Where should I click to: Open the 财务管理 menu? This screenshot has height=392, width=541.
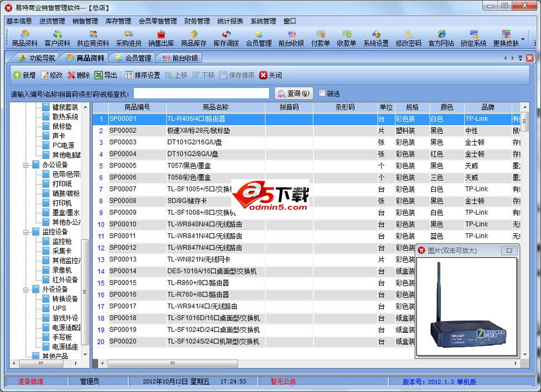click(197, 21)
